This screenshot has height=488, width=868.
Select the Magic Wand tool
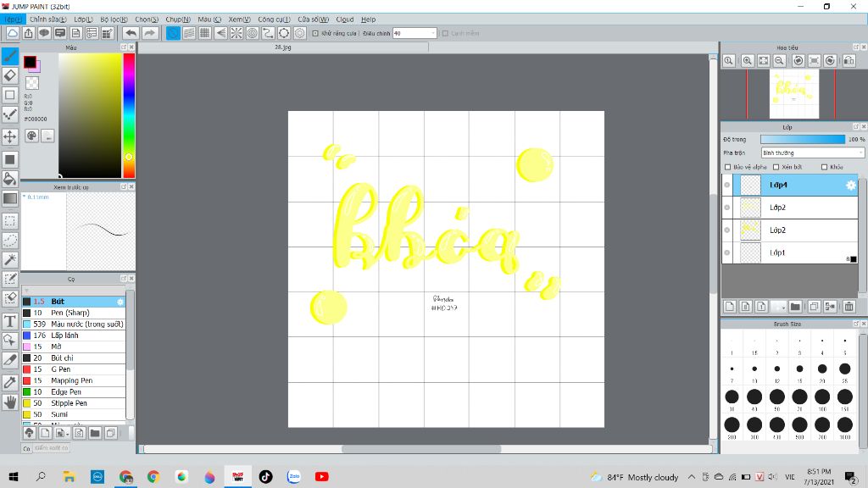click(x=10, y=259)
